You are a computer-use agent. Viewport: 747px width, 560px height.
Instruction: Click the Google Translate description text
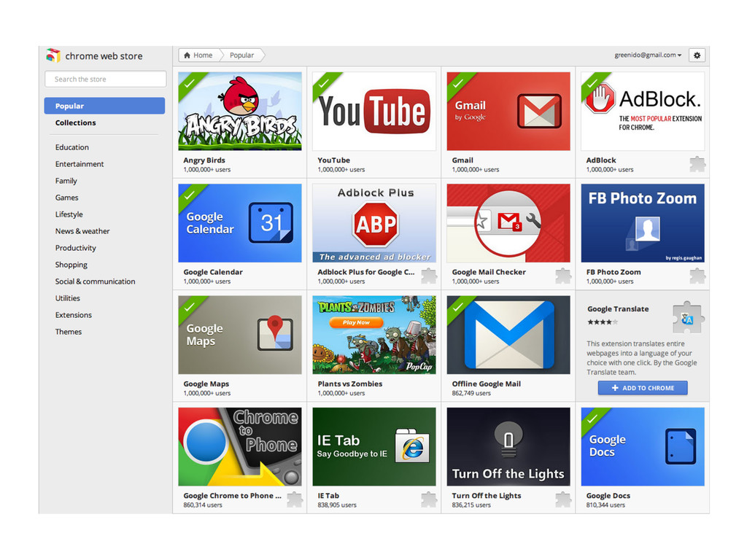pos(642,358)
